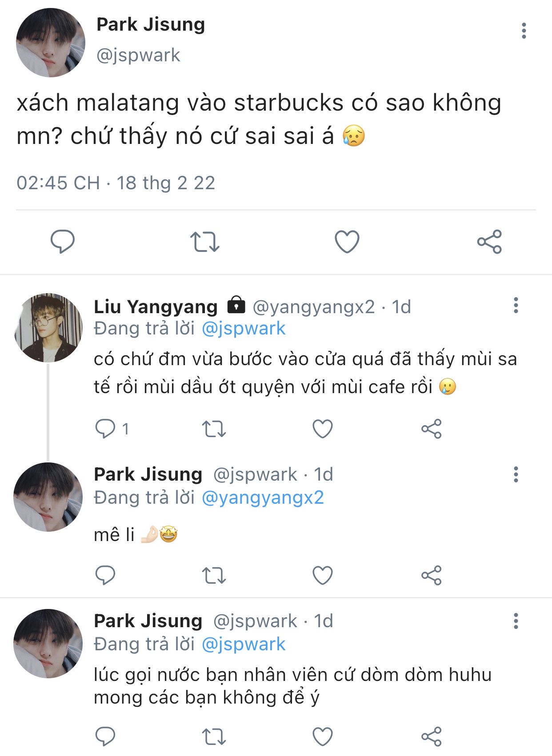552x756 pixels.
Task: Open the @yangyangx2 mention link
Action: (x=263, y=498)
